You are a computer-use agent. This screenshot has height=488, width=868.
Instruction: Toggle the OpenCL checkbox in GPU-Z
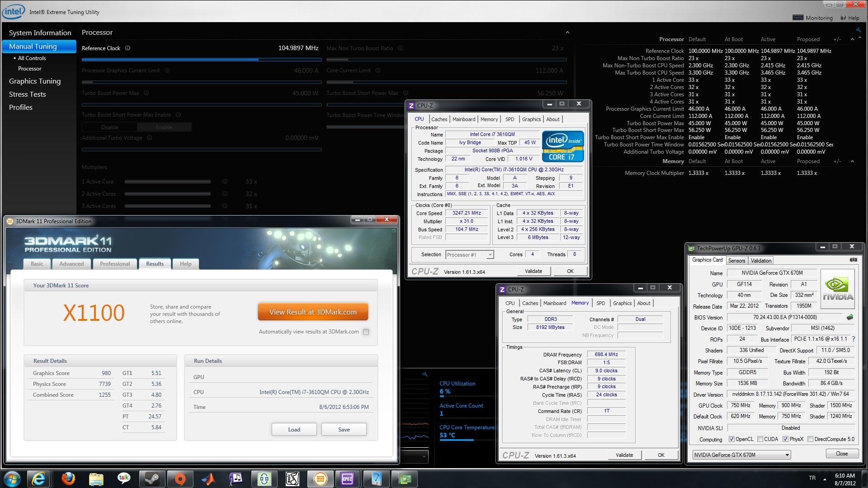[731, 439]
